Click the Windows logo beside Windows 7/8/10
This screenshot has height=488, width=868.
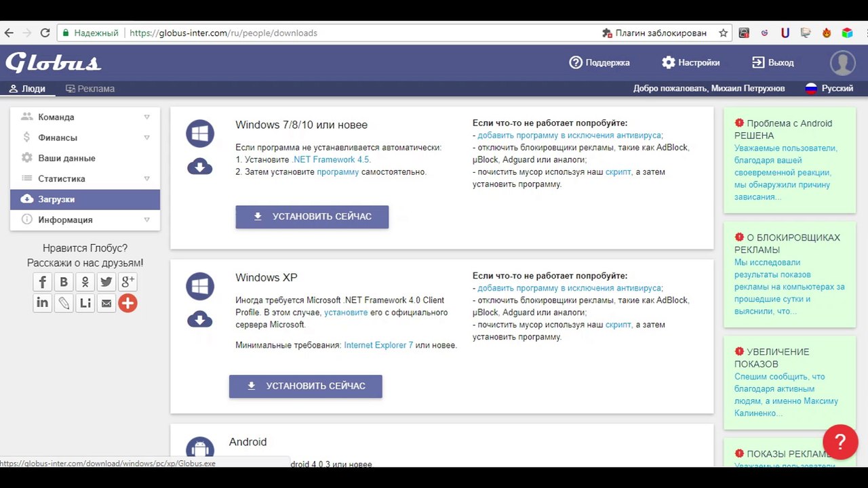coord(200,134)
